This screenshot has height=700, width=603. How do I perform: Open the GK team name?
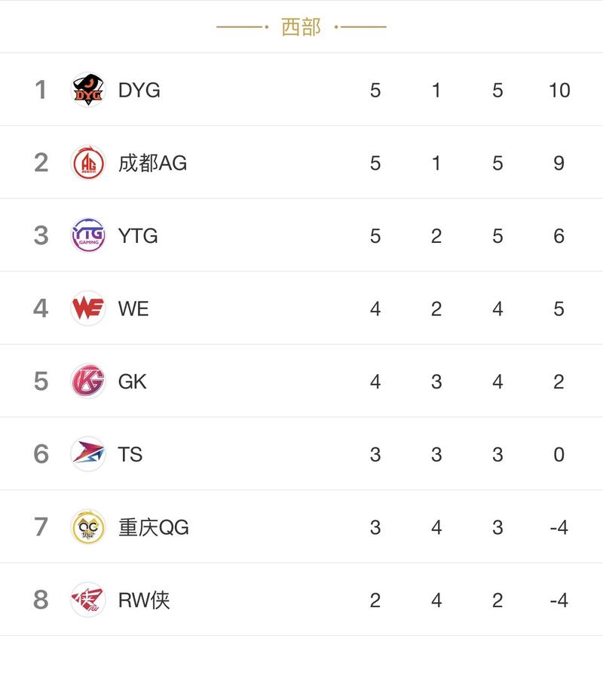click(x=133, y=382)
